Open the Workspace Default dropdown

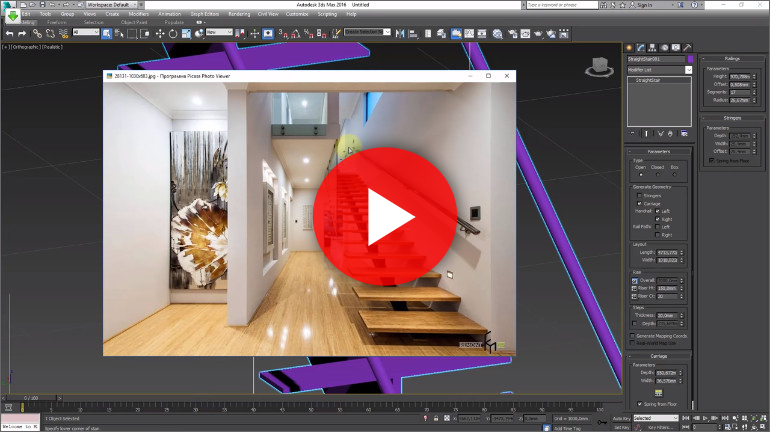tap(110, 4)
